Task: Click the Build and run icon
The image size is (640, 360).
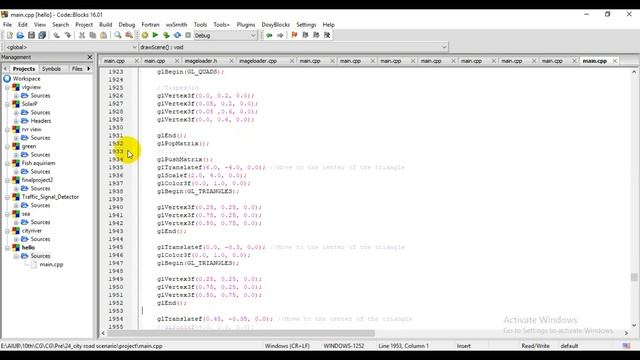Action: coord(166,36)
